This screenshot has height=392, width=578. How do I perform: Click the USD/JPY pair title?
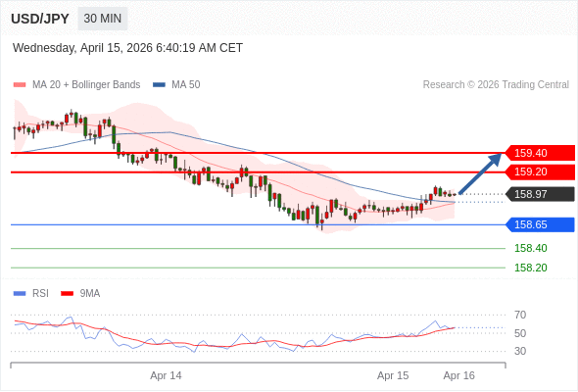tap(40, 19)
